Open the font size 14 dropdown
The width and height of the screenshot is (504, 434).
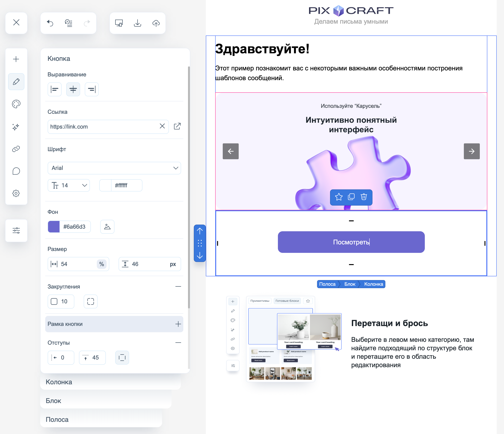[69, 185]
